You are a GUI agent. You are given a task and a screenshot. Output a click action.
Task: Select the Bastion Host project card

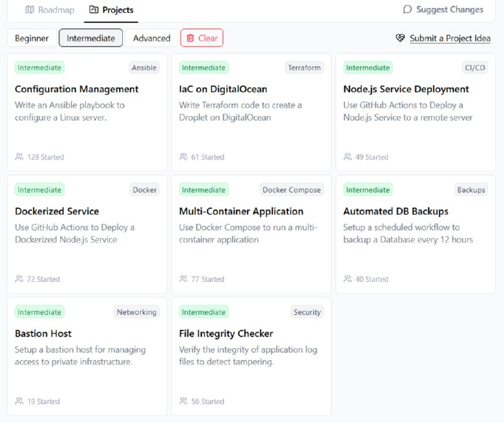click(x=87, y=356)
